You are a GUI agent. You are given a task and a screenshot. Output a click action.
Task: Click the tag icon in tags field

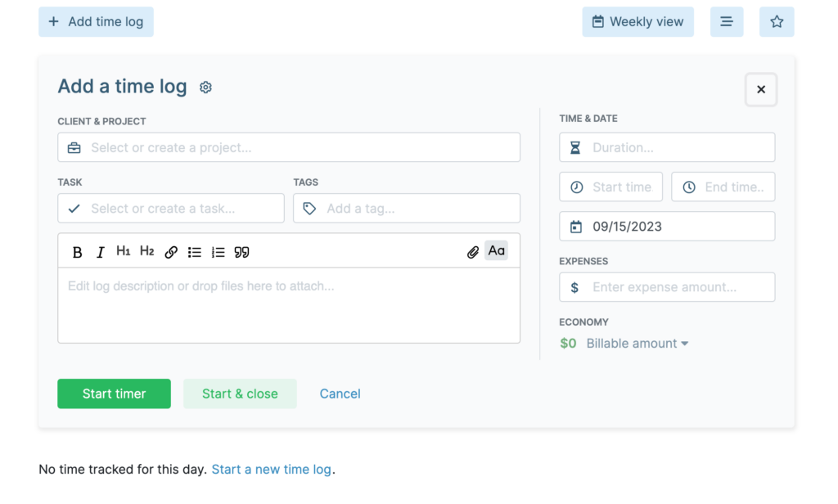[309, 209]
